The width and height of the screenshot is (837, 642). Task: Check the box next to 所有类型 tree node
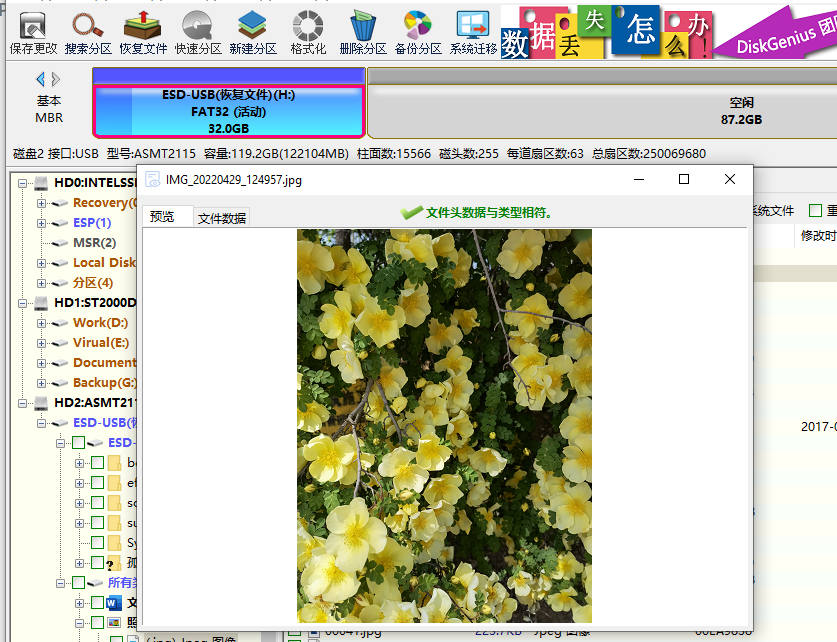click(x=78, y=582)
